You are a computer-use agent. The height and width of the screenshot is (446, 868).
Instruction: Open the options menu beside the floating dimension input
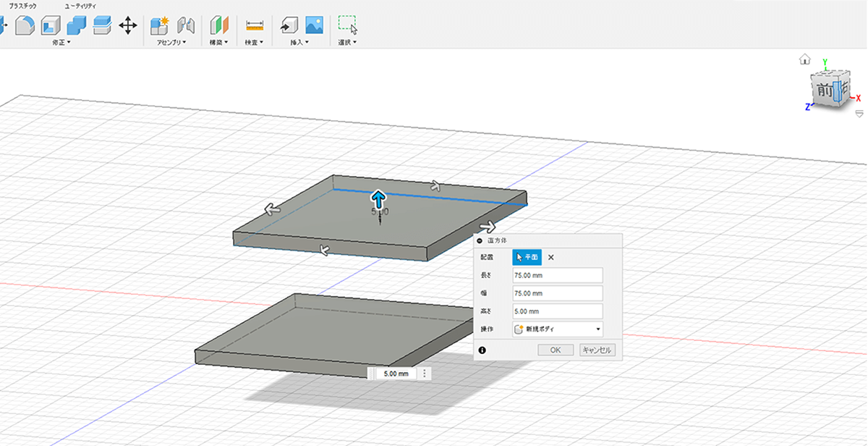425,374
